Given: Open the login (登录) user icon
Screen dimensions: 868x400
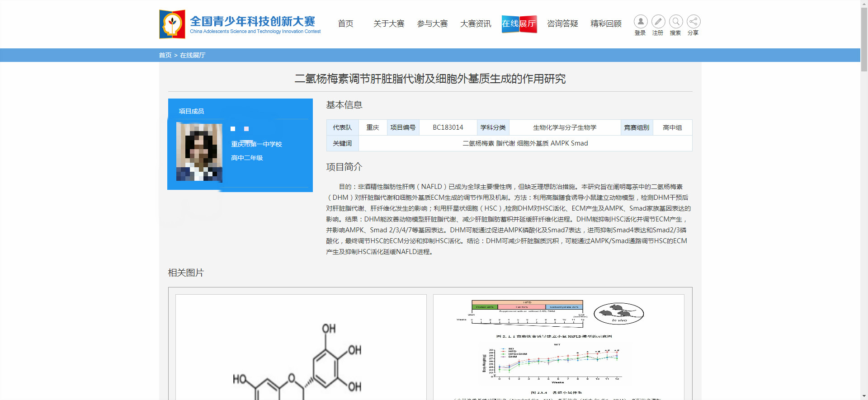Looking at the screenshot, I should click(x=640, y=22).
